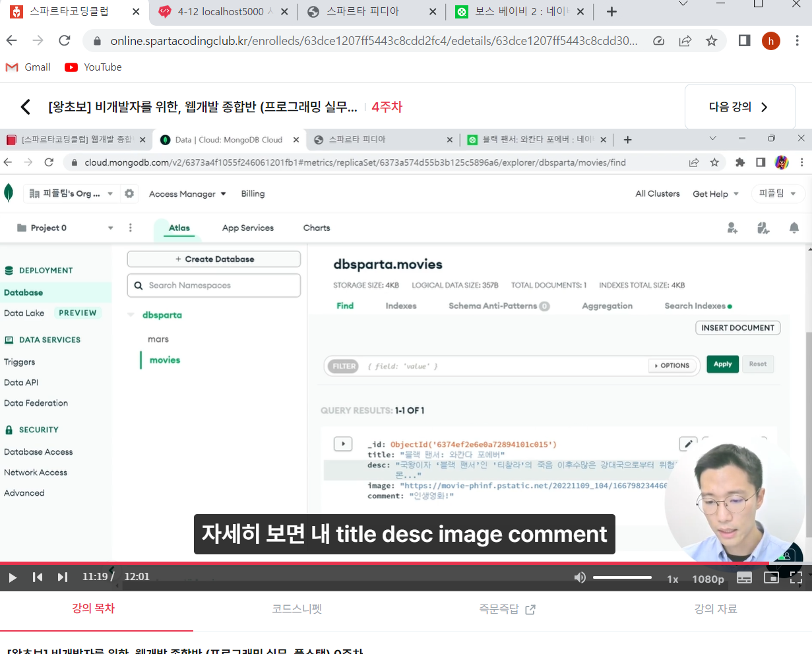
Task: Open Network Access in the sidebar
Action: (36, 473)
